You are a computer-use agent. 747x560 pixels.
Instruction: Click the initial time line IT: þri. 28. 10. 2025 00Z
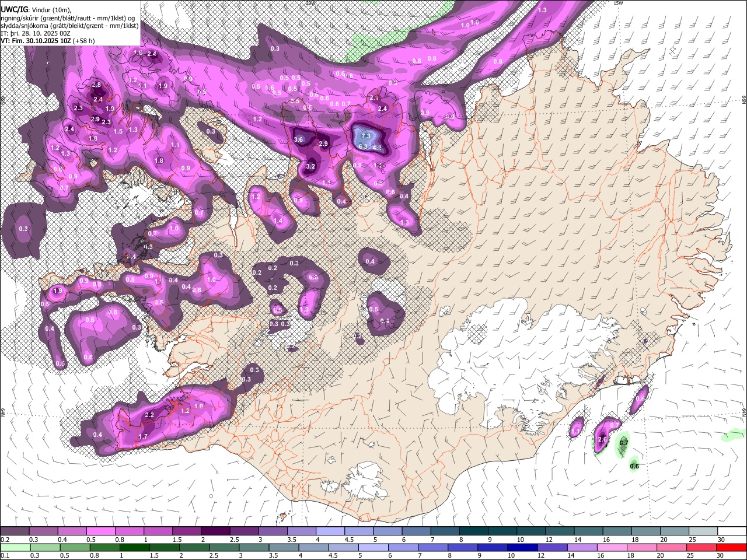(36, 33)
